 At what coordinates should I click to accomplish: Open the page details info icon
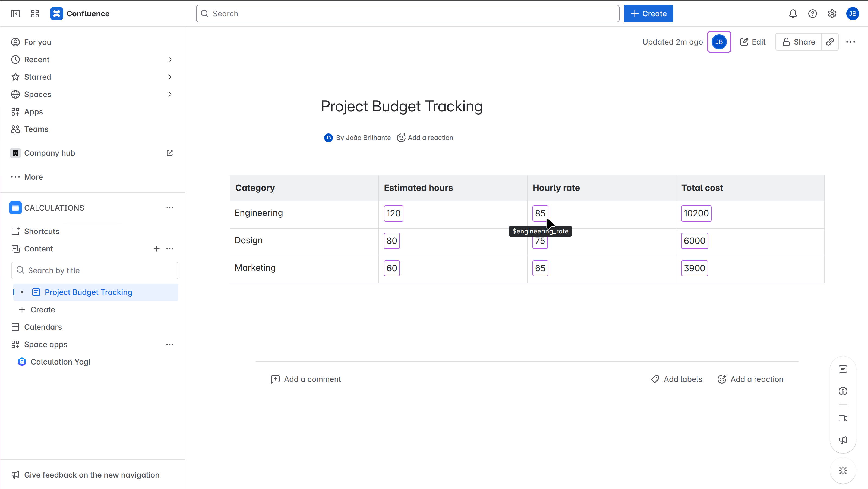pos(843,391)
